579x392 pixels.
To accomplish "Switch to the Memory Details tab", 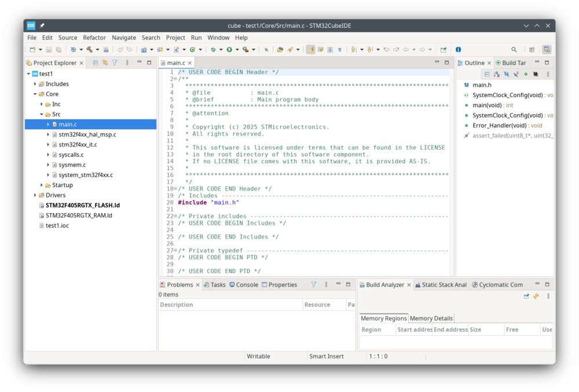I will [431, 318].
